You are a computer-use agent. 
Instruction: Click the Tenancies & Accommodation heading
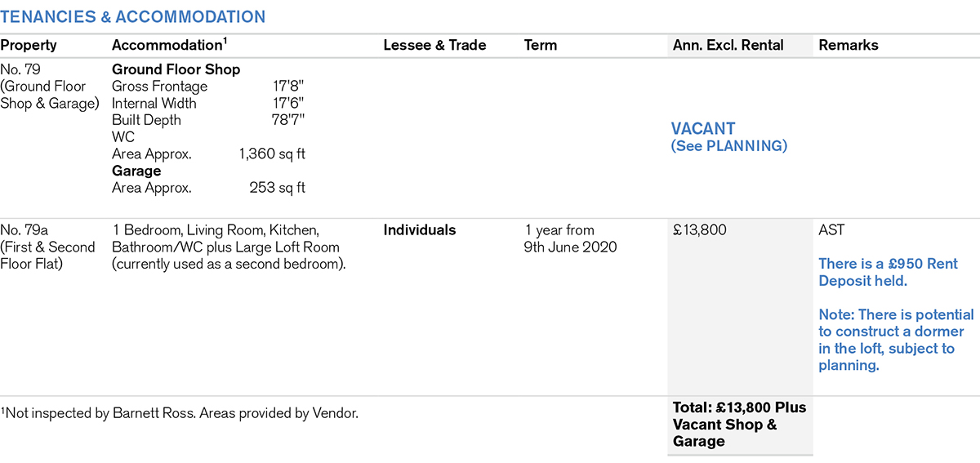tap(132, 17)
